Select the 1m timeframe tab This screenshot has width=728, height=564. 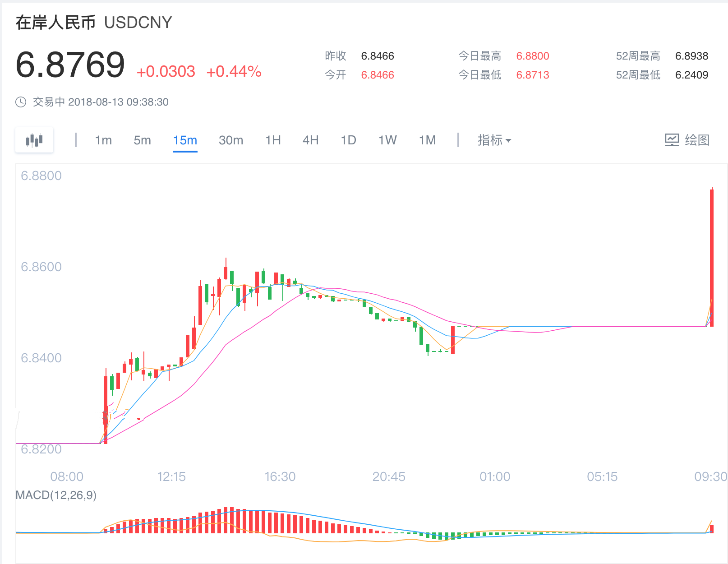(x=103, y=140)
